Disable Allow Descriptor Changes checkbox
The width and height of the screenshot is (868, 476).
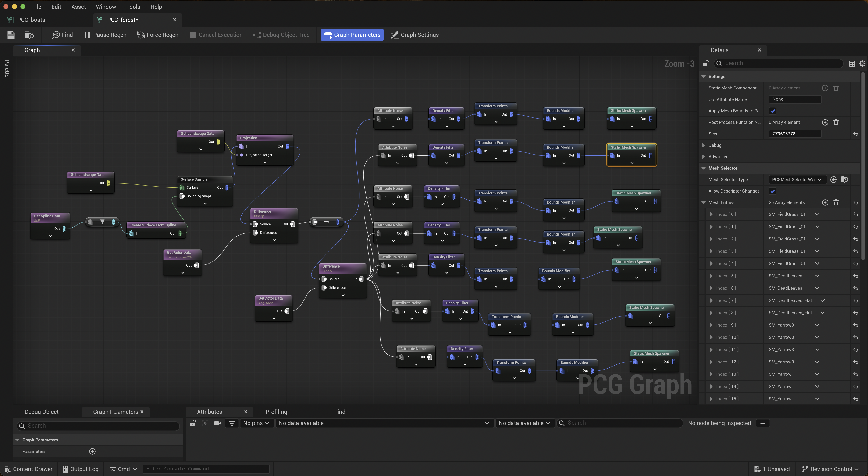773,191
